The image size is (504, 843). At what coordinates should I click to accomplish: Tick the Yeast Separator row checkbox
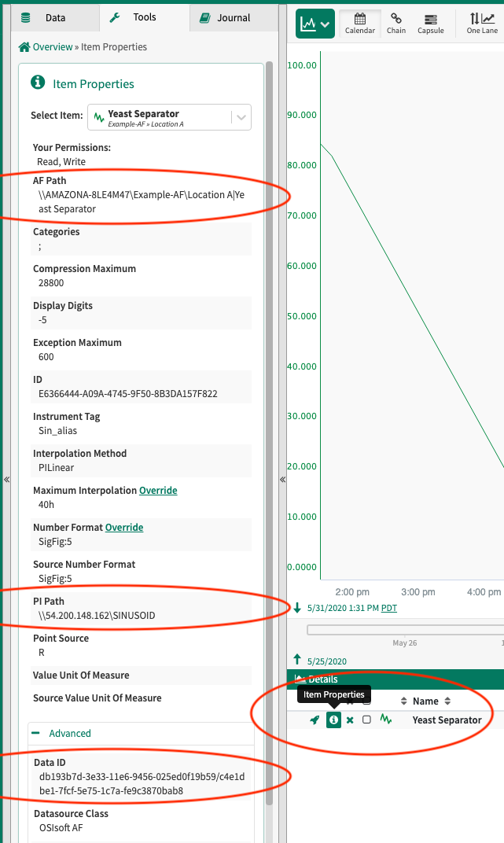[x=366, y=720]
